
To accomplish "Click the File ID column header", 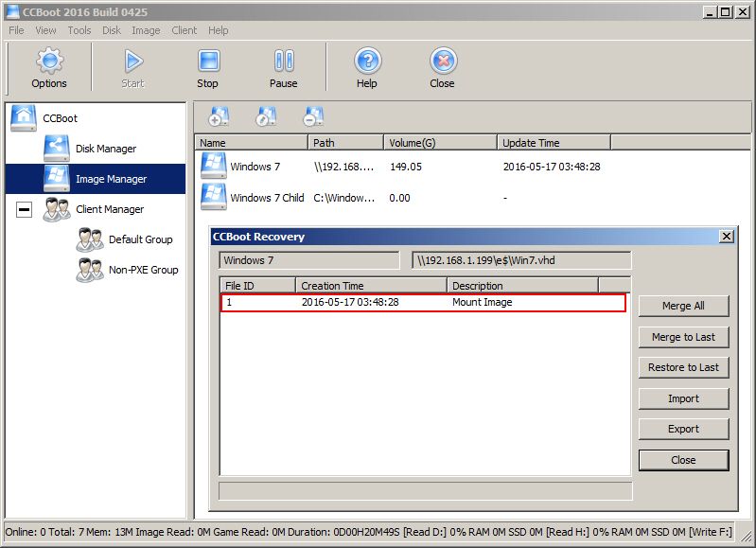I will 258,286.
